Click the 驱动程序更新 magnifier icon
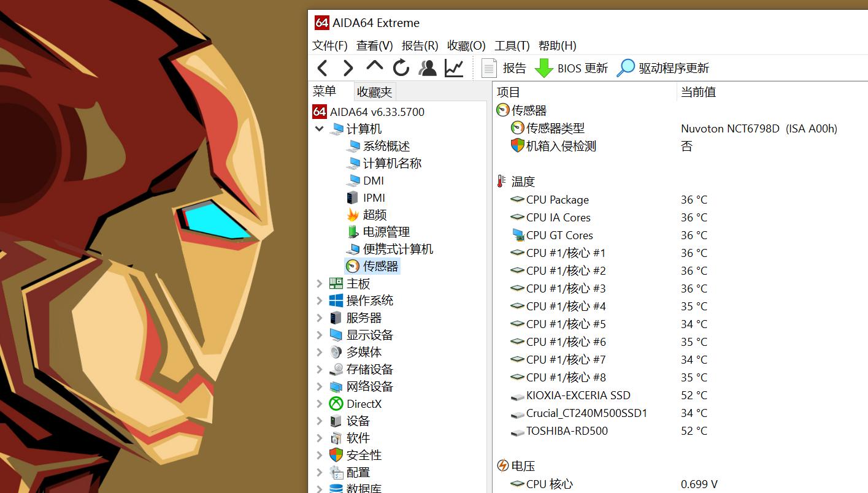 625,68
